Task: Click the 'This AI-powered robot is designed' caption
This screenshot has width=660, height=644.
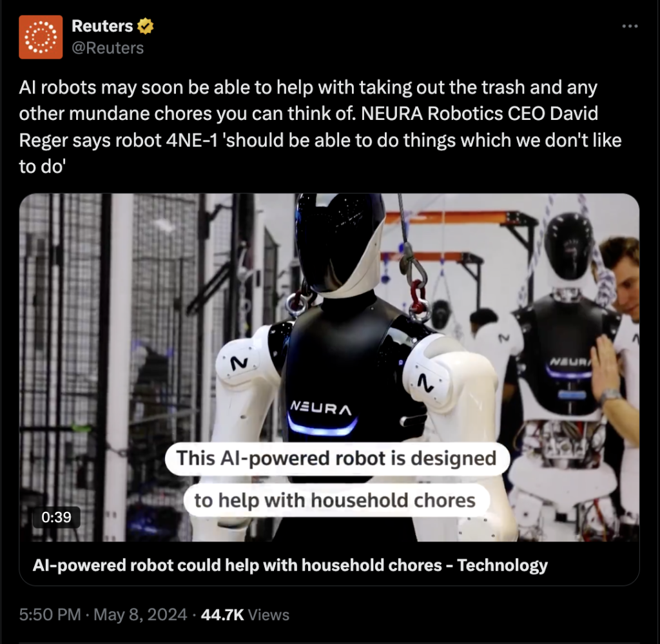Action: click(336, 458)
